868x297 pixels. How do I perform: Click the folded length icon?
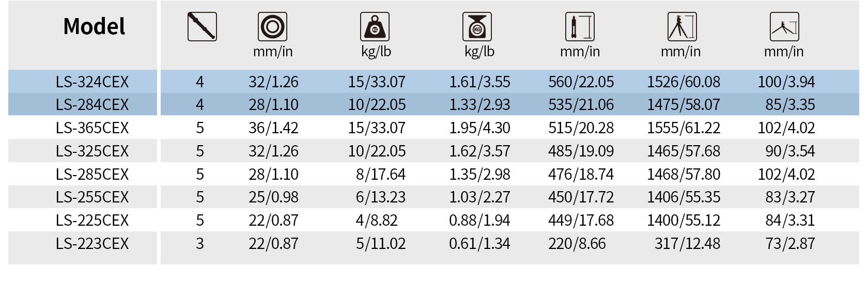(580, 27)
